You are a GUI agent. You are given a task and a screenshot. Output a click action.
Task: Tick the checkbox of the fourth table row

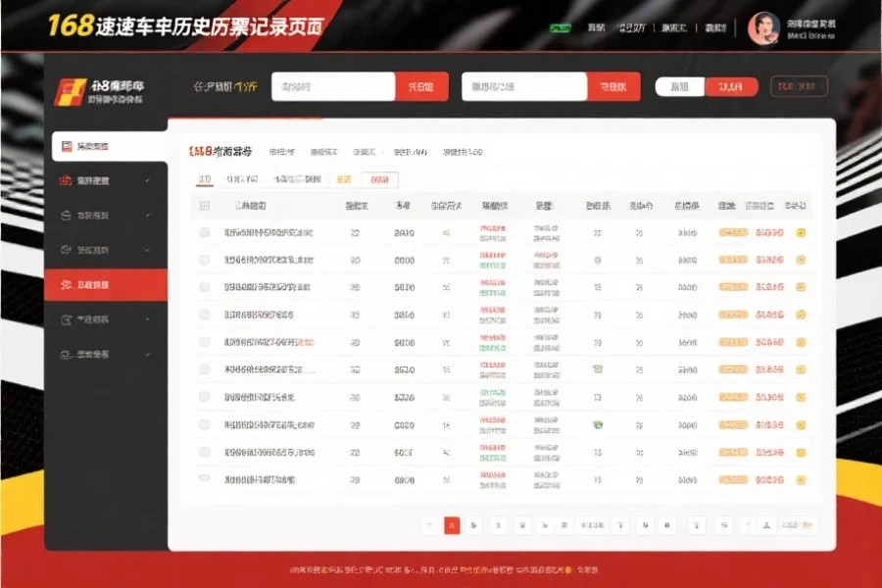[x=205, y=315]
